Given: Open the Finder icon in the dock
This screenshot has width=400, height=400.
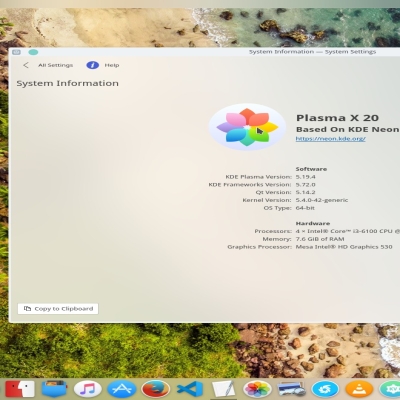Looking at the screenshot, I should (20, 389).
